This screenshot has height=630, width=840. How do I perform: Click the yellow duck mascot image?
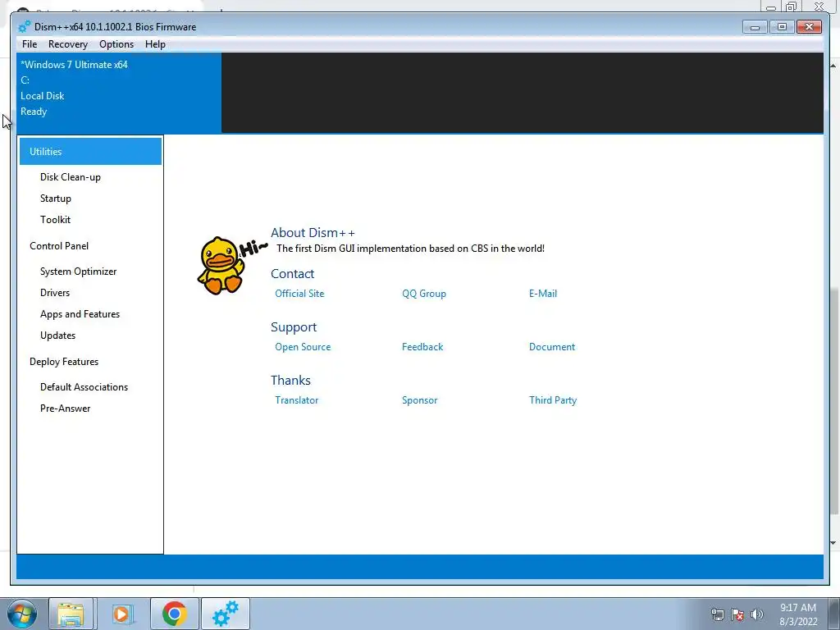click(223, 265)
